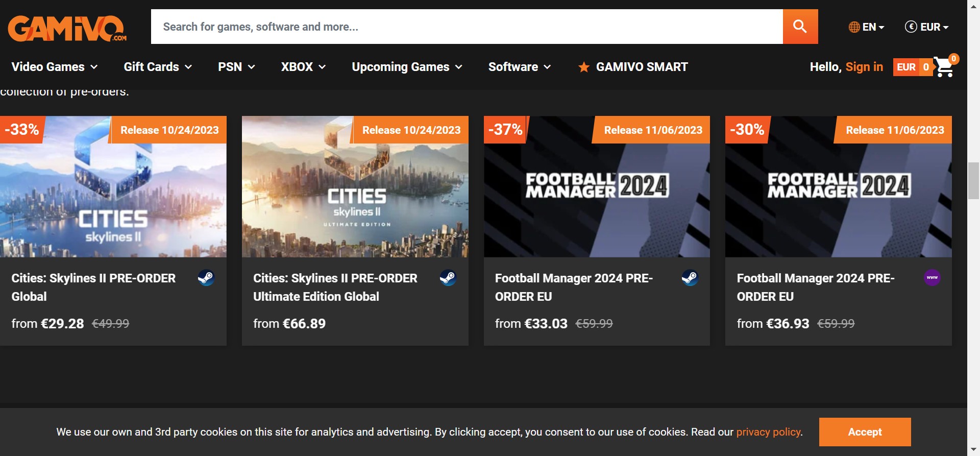This screenshot has width=980, height=456.
Task: Open the shopping cart icon
Action: 943,67
